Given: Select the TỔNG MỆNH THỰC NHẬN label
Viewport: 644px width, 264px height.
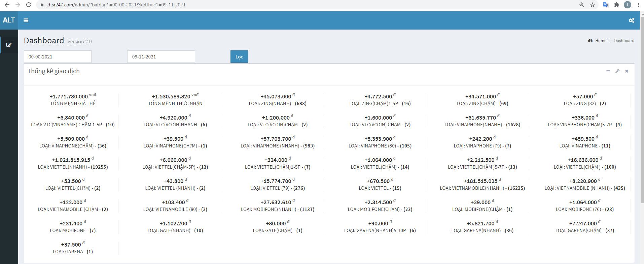Looking at the screenshot, I should pos(175,103).
